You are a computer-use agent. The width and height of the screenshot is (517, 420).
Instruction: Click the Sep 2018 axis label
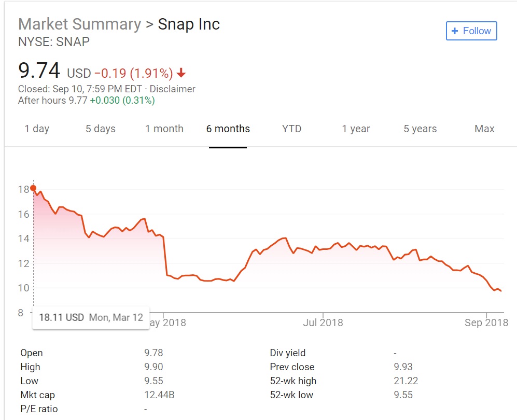point(486,323)
